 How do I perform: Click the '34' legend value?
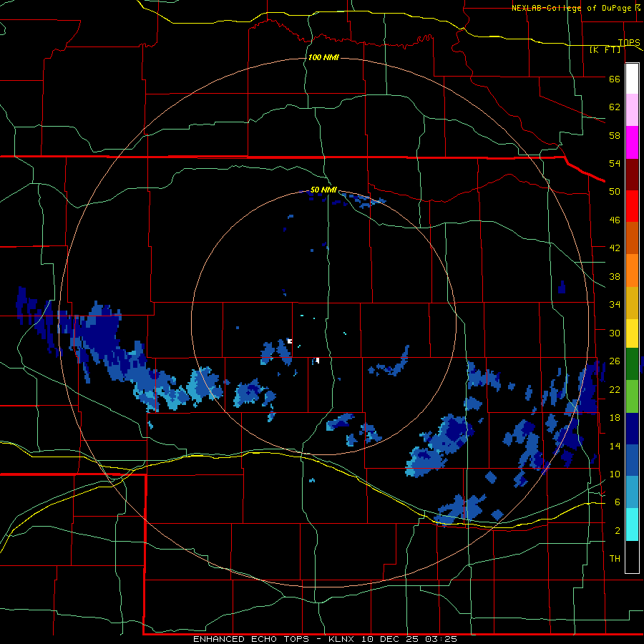pyautogui.click(x=615, y=305)
